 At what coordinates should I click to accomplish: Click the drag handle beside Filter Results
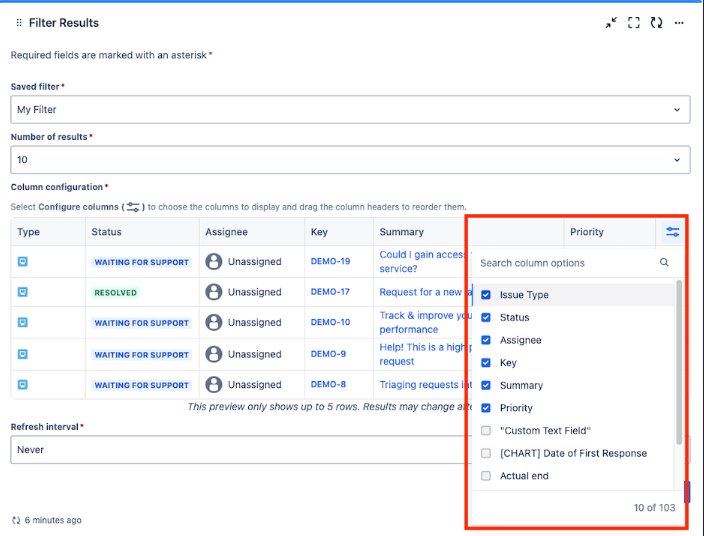19,22
